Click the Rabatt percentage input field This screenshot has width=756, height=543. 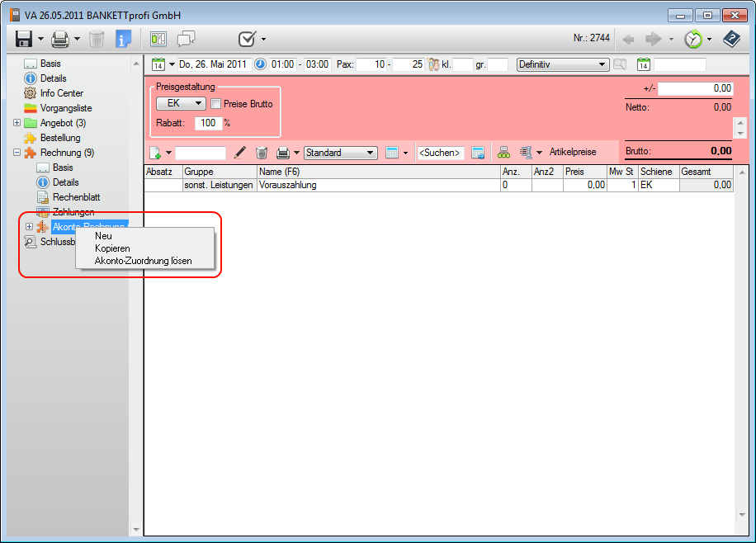coord(207,123)
